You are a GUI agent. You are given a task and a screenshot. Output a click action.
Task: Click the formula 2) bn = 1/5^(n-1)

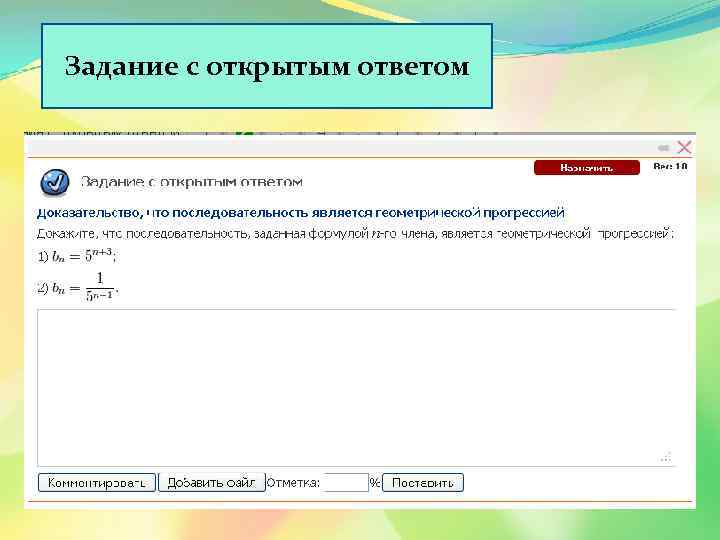coord(78,287)
